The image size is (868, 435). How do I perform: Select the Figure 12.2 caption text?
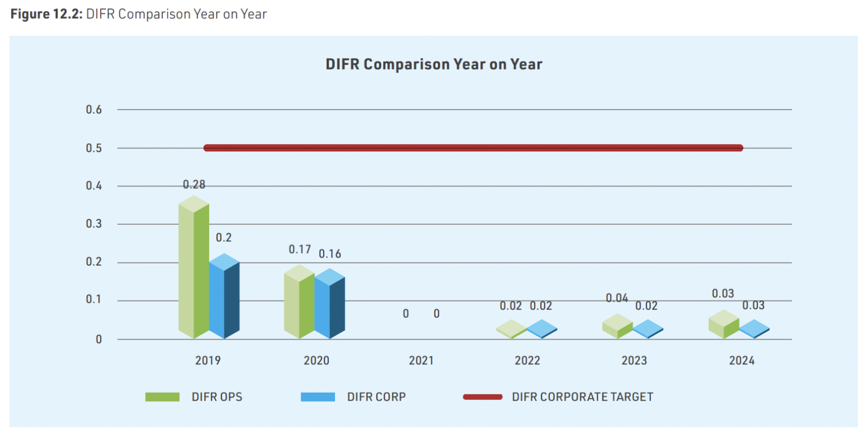[138, 14]
